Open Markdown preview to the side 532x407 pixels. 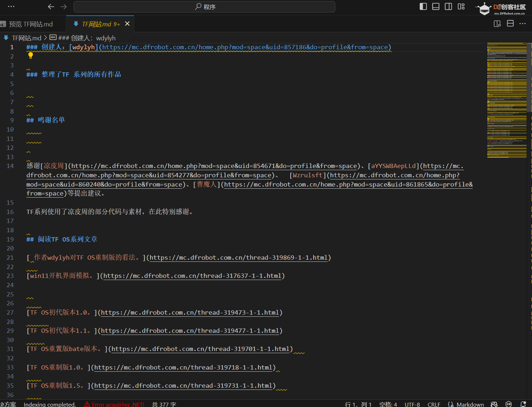point(497,24)
